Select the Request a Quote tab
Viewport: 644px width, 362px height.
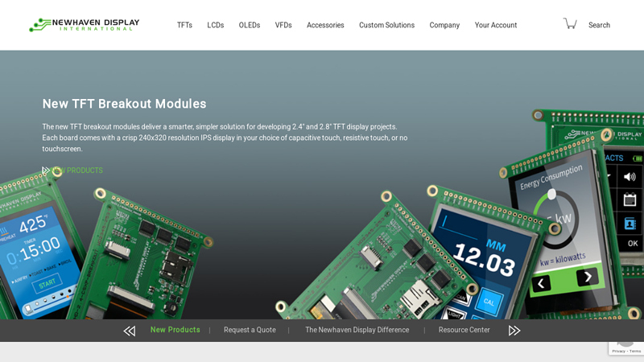point(250,330)
